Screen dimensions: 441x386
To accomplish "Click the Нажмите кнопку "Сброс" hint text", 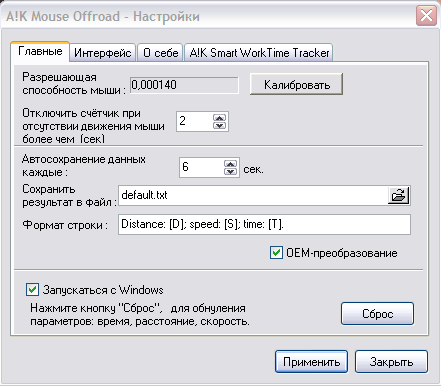I will tap(140, 315).
